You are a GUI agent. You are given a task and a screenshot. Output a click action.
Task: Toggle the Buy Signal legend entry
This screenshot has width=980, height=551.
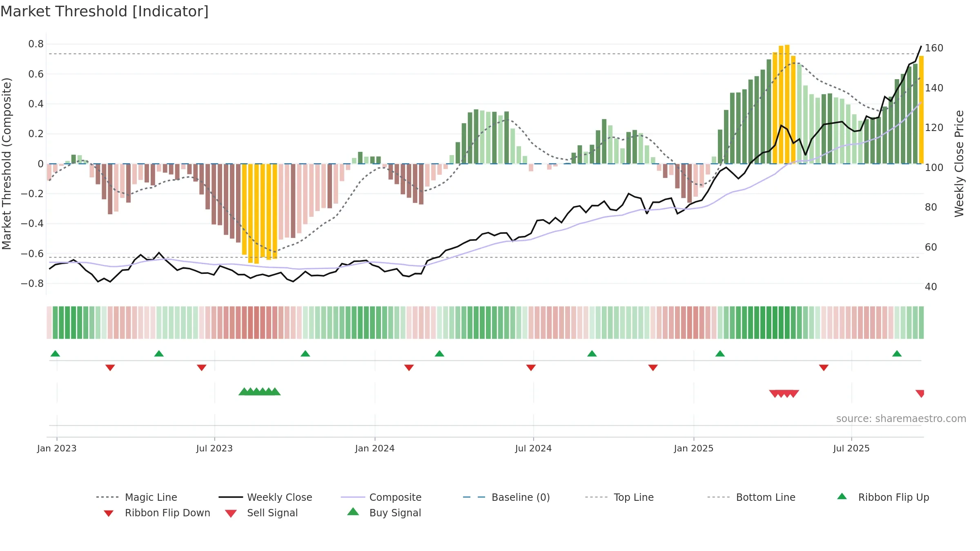(x=384, y=513)
